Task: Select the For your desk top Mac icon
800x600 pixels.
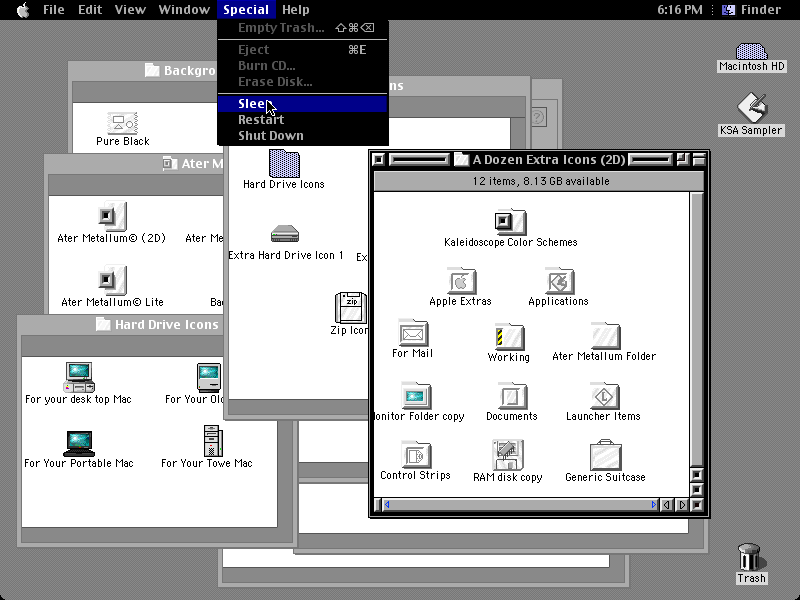Action: pos(79,378)
